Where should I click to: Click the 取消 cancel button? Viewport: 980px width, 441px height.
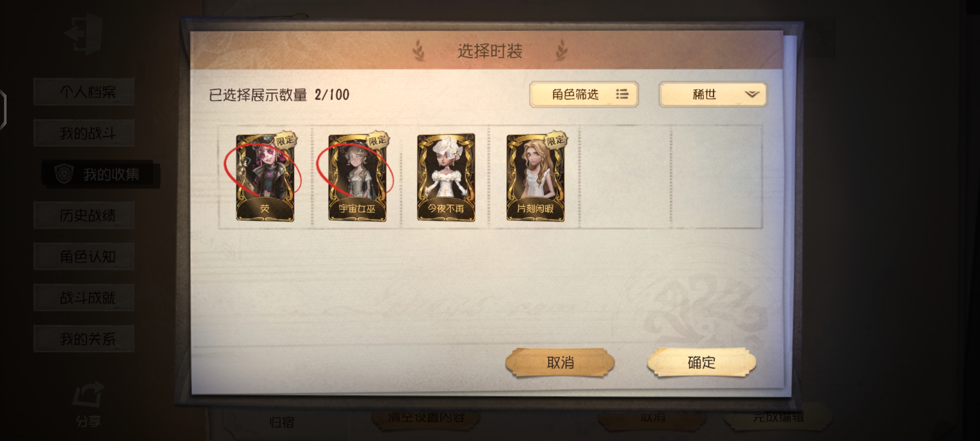560,362
